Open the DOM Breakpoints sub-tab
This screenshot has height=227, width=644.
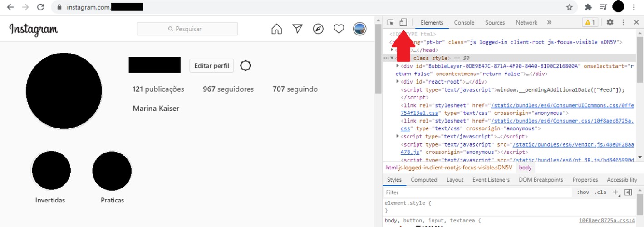pos(541,180)
